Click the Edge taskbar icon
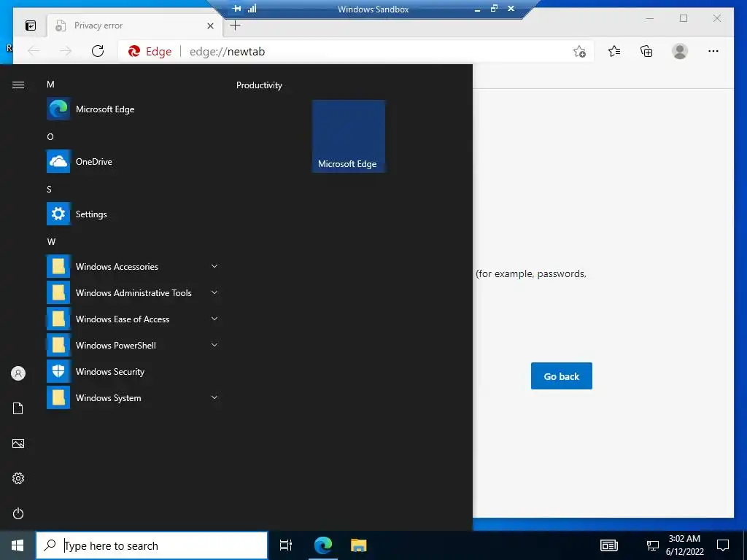Viewport: 747px width, 560px height. (323, 545)
